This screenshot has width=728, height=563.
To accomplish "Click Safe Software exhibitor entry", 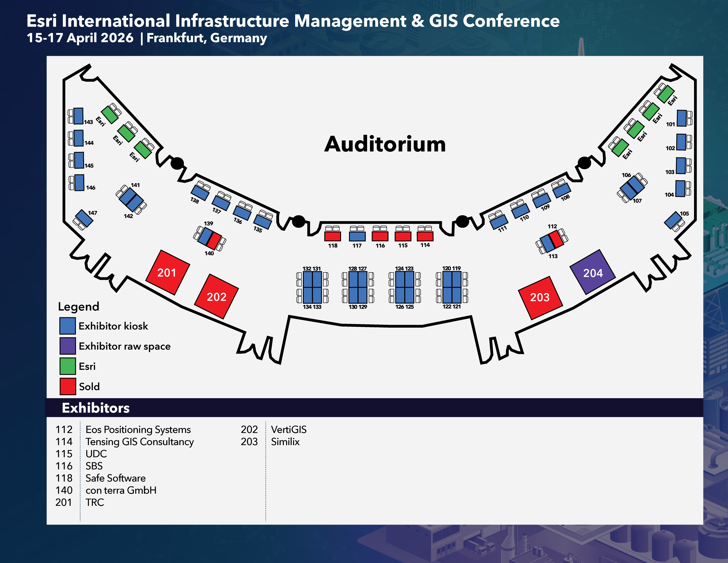I will coord(115,478).
